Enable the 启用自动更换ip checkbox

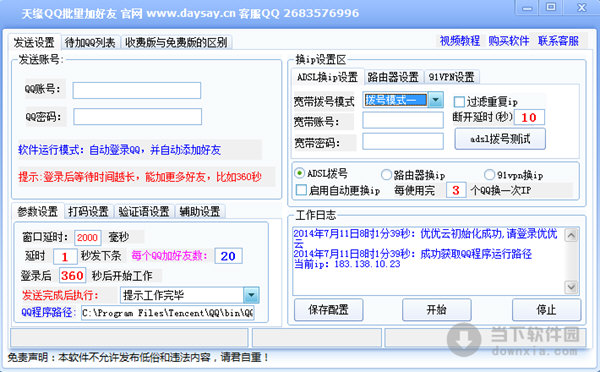[x=302, y=190]
